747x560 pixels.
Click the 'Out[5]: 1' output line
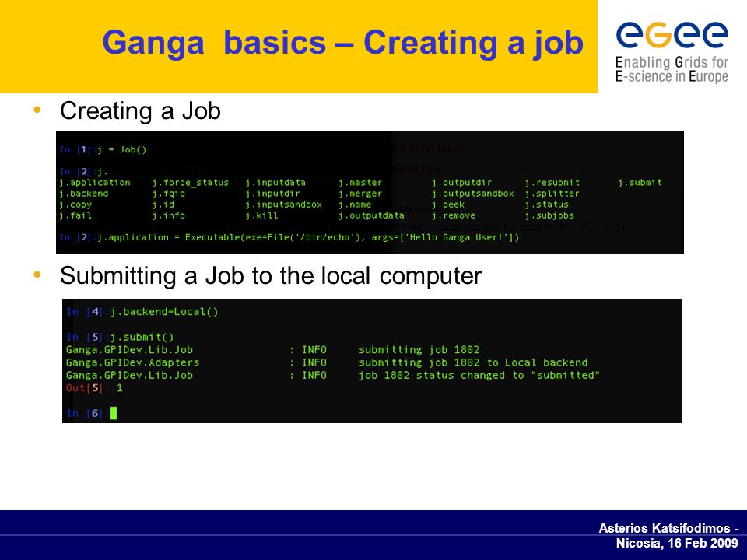click(94, 388)
